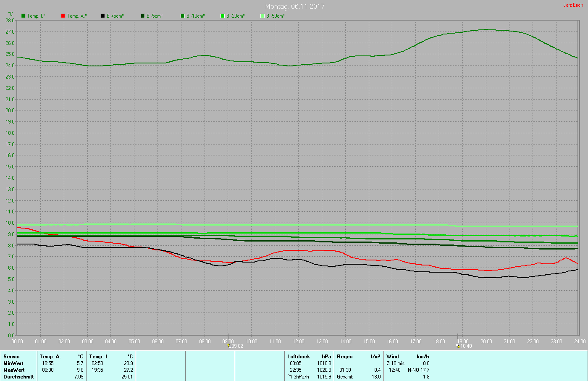
Task: Click the Temp. I. maximum value '27.2'
Action: [x=128, y=370]
